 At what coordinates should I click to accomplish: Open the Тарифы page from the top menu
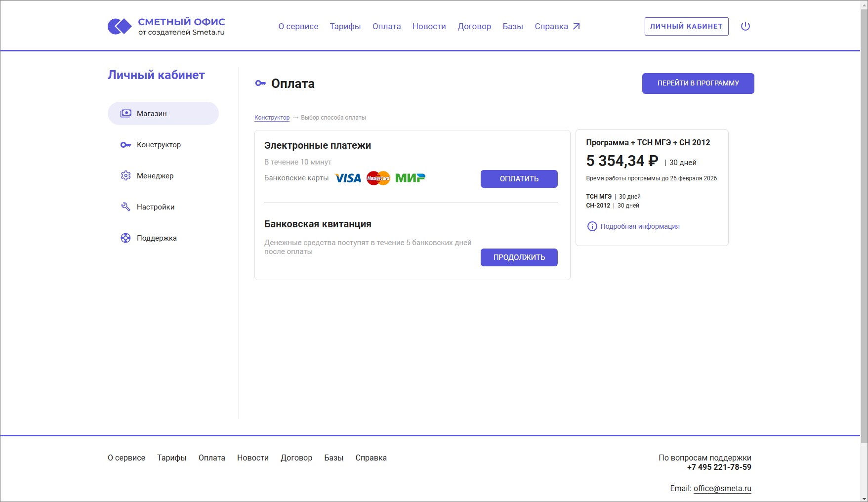click(345, 26)
